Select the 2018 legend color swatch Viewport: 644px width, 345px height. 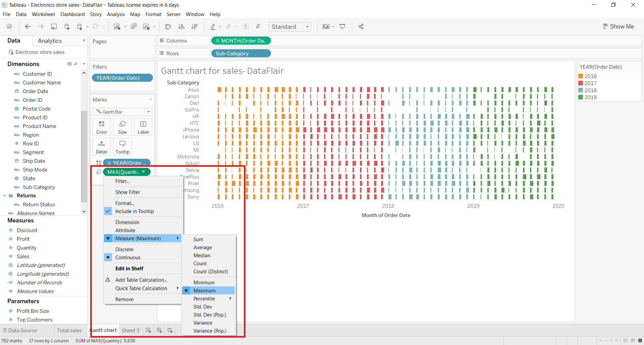581,90
